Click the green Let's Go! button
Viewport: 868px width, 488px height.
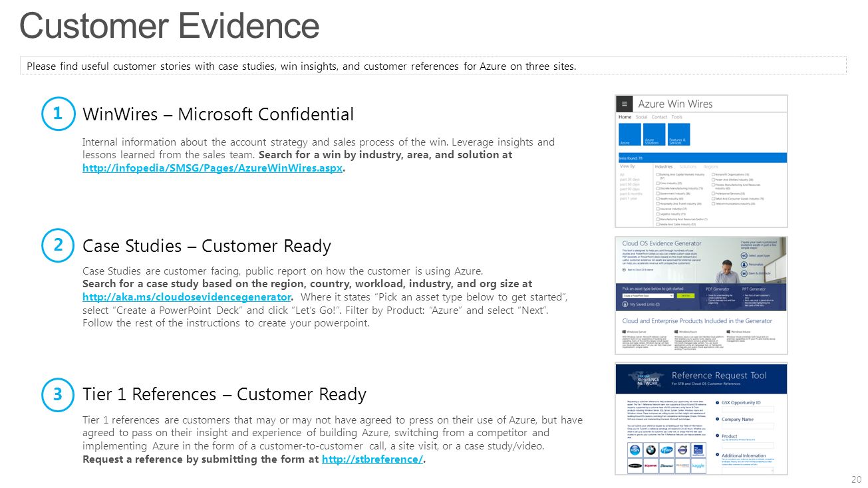tap(686, 296)
